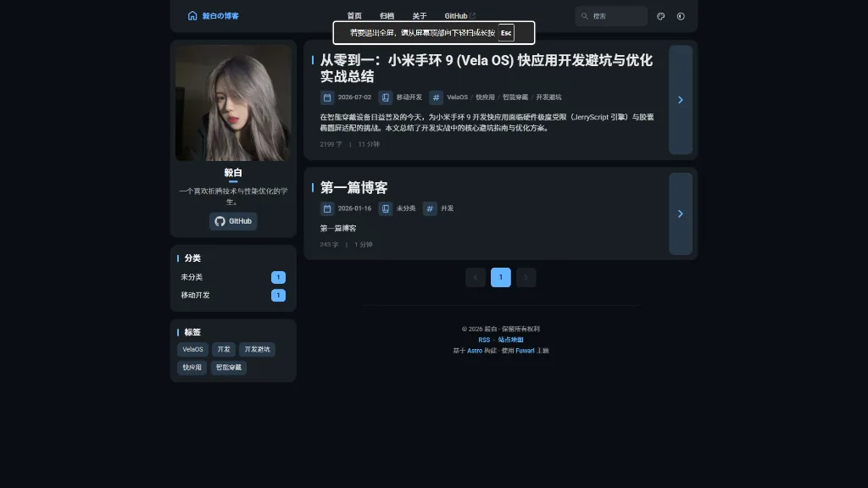
Task: Click the magnifier icon in the search box
Action: click(x=585, y=17)
